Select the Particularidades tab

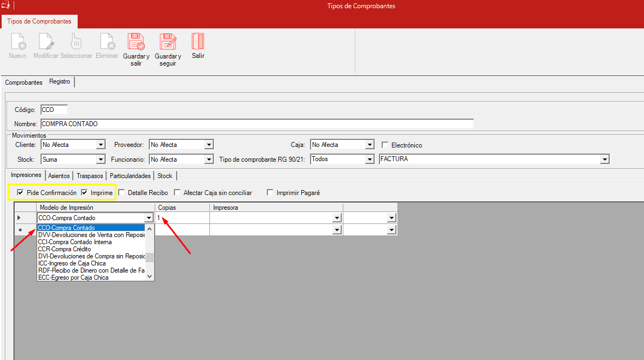(130, 176)
